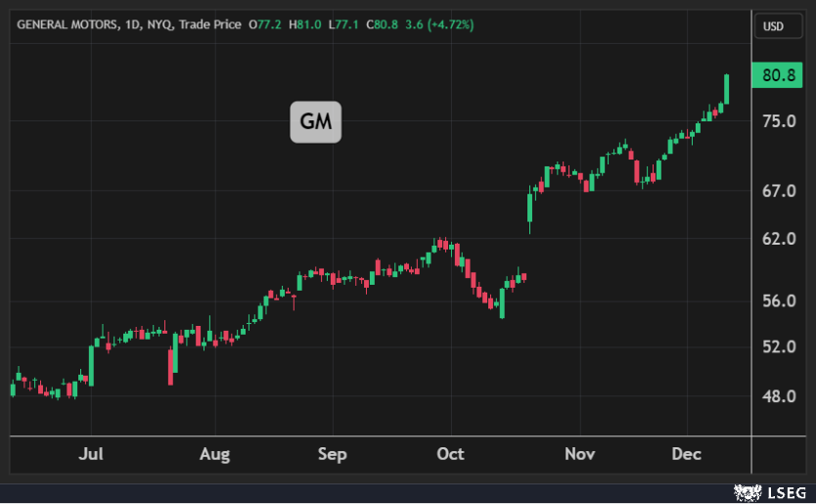The width and height of the screenshot is (816, 504).
Task: Click the 48.0 price axis label
Action: [778, 396]
